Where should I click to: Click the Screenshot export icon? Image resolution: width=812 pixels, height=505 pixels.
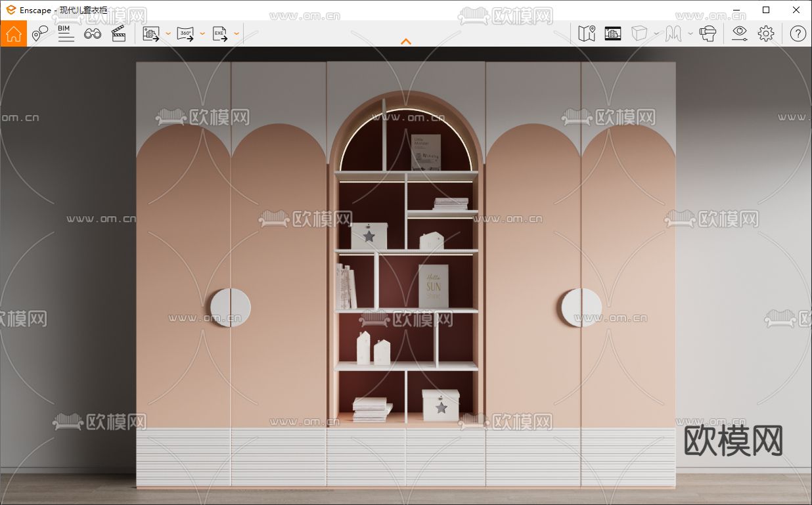point(152,33)
